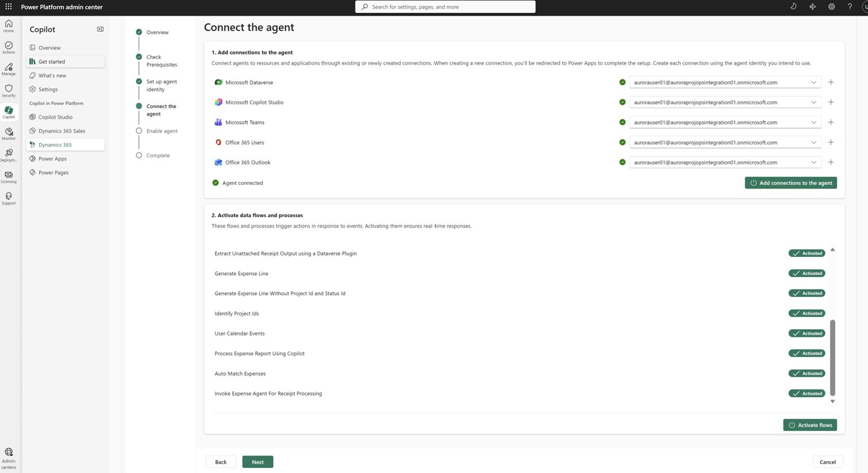Click the Activated toggle for Generate Expense Line
868x473 pixels.
tap(806, 273)
